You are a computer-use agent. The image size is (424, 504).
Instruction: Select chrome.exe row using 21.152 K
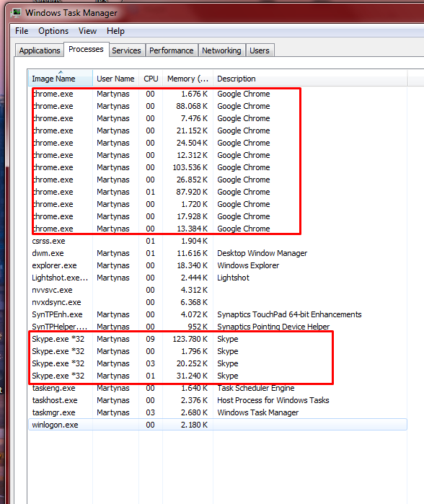[218, 131]
